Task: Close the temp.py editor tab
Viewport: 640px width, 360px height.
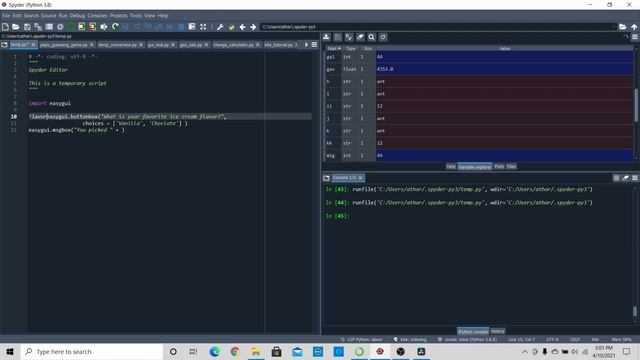Action: point(34,44)
